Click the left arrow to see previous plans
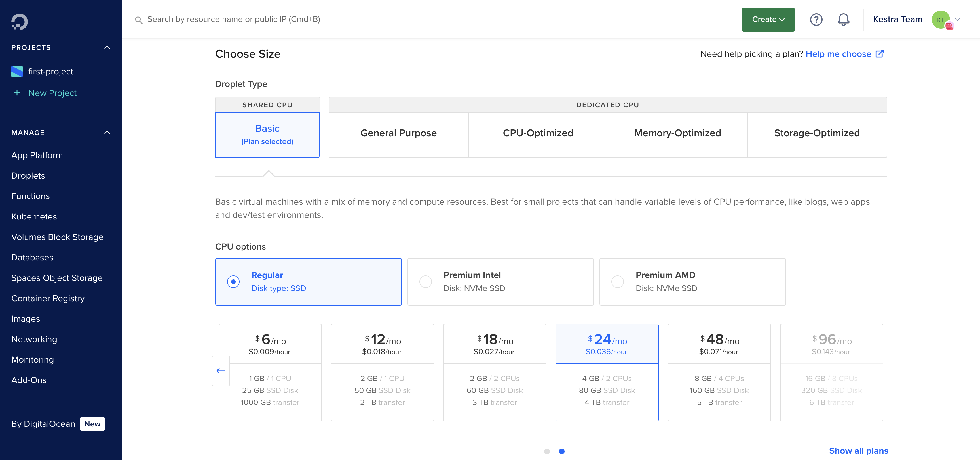 point(221,371)
